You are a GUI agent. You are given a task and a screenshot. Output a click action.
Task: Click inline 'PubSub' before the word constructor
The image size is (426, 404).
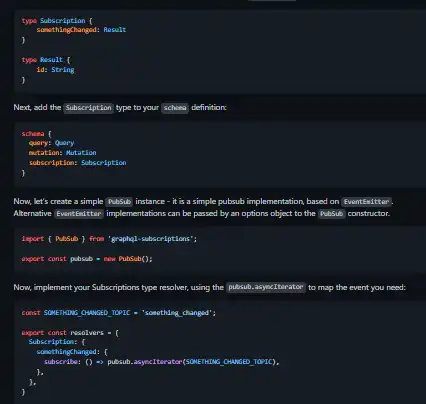coord(332,214)
